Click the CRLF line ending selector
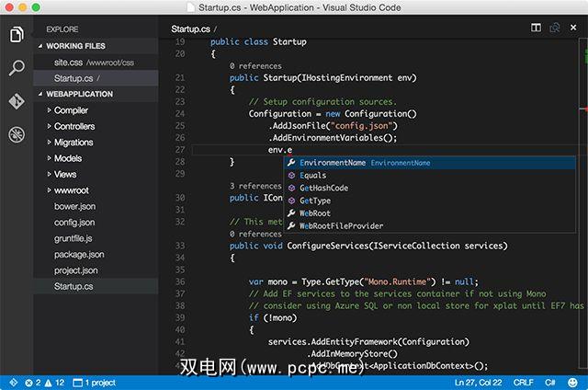Viewport: 588px width, 390px height. 524,382
